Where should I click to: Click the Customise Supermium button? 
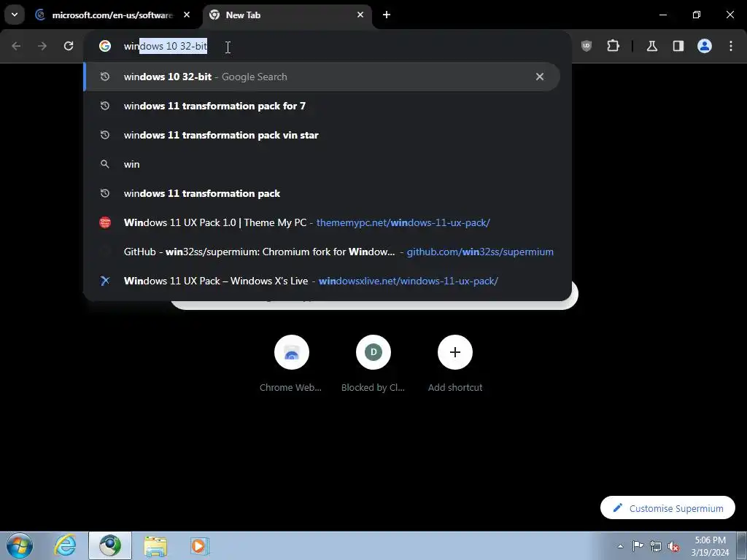(x=667, y=508)
